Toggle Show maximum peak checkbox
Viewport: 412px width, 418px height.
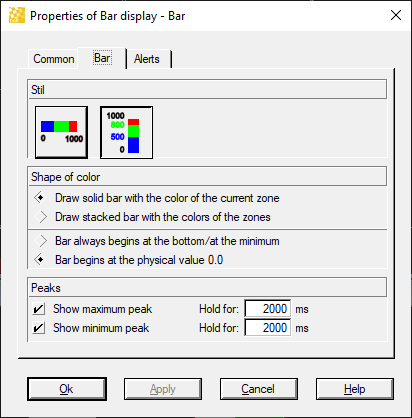pos(39,309)
